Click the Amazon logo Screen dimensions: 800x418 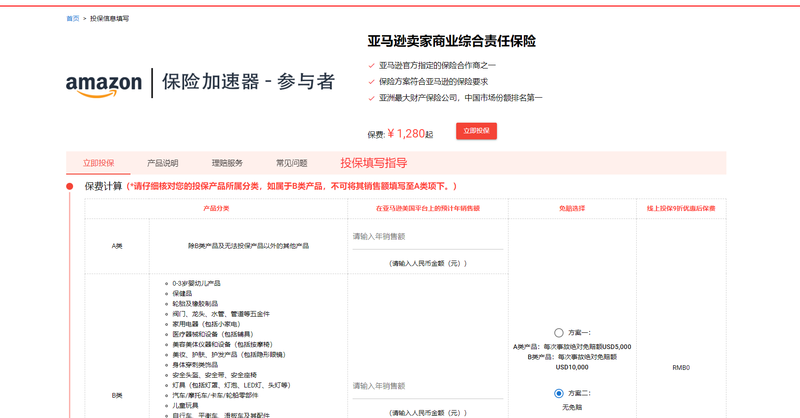coord(104,84)
